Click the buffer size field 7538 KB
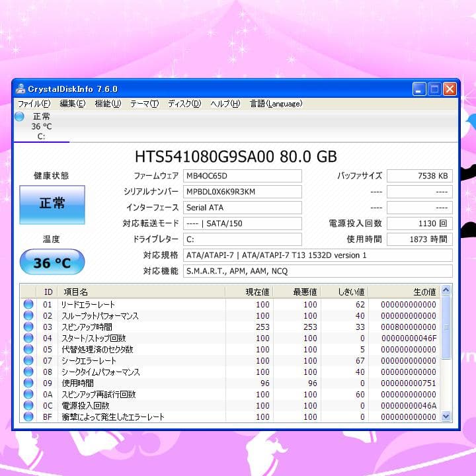This screenshot has height=476, width=476. point(420,176)
